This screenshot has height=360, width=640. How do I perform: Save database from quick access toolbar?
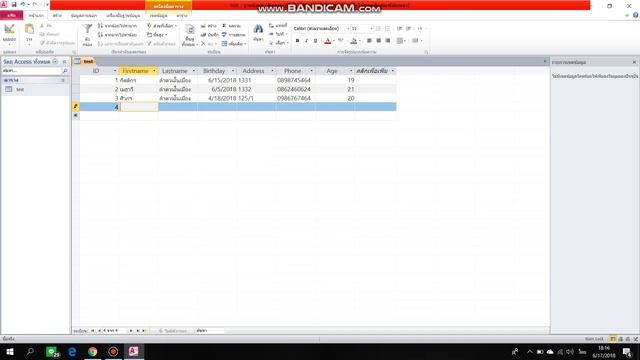pyautogui.click(x=14, y=4)
